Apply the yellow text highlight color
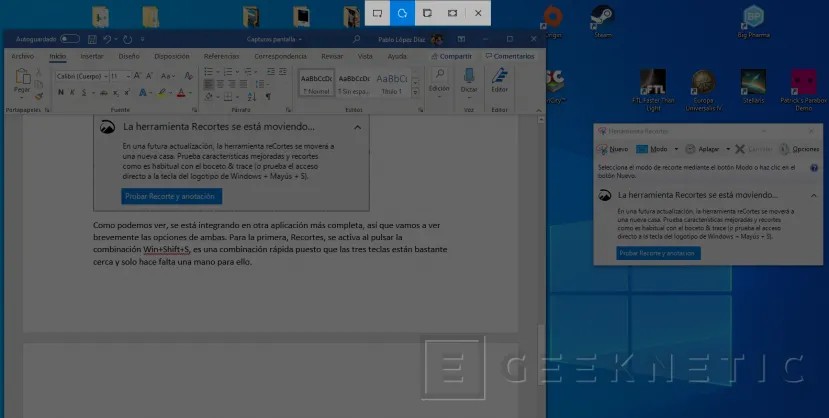829x418 pixels. click(161, 93)
